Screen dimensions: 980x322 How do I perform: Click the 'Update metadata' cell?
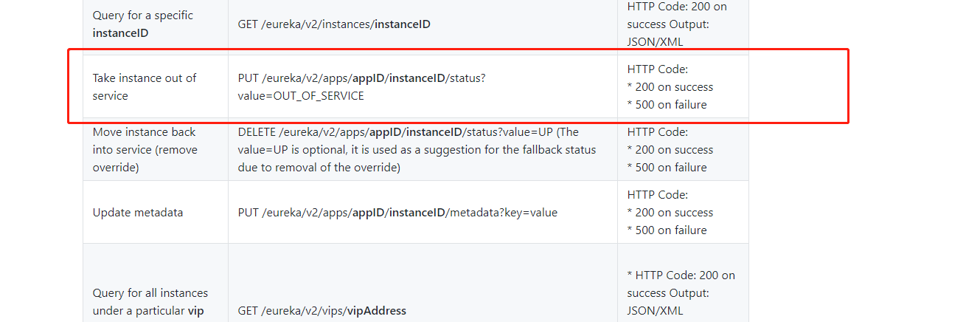click(x=156, y=212)
